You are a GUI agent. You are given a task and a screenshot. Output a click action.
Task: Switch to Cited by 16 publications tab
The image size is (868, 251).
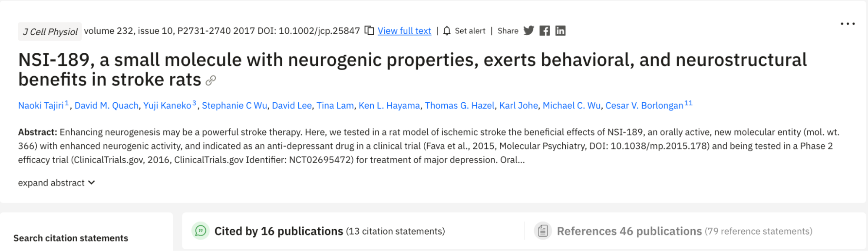pos(278,231)
